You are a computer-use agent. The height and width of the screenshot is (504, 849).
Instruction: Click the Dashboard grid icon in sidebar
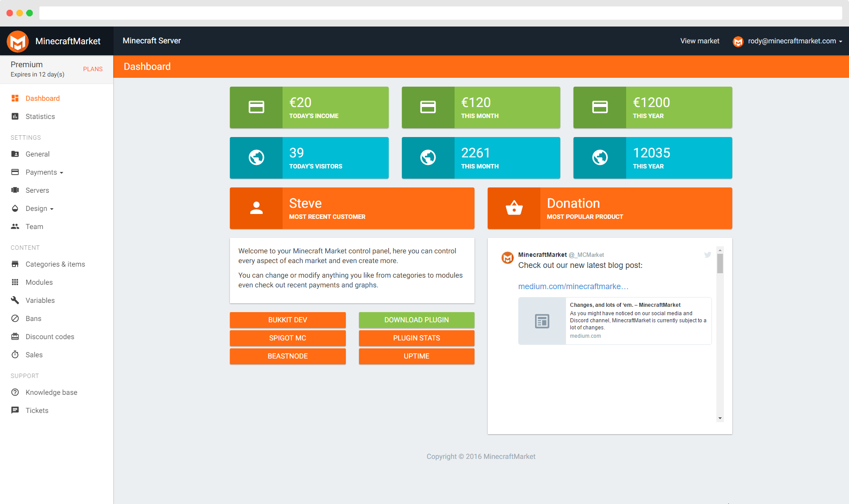[x=15, y=98]
